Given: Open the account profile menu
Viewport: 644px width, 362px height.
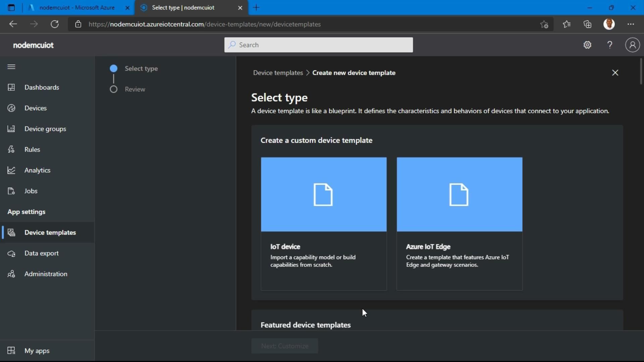Looking at the screenshot, I should pos(633,45).
